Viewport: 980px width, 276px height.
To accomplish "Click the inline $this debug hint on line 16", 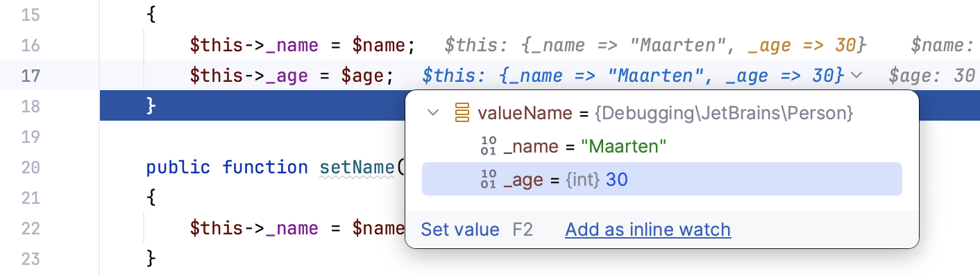I will pos(655,45).
